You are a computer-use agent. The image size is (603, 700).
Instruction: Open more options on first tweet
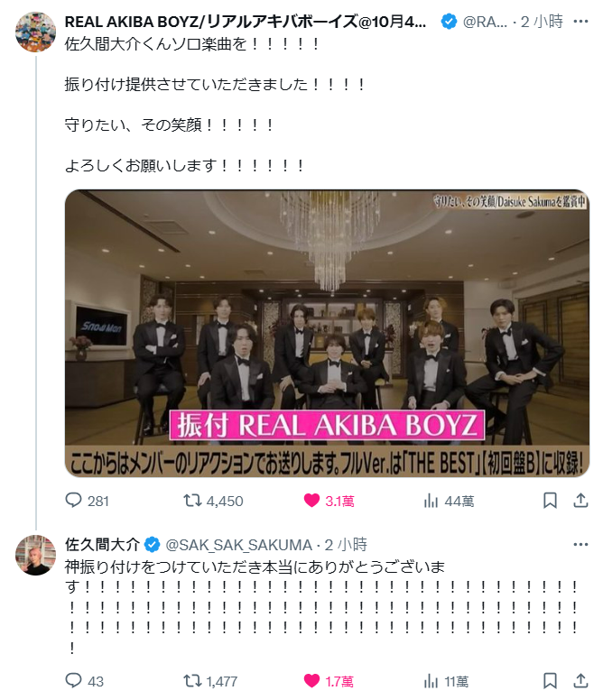[x=580, y=21]
